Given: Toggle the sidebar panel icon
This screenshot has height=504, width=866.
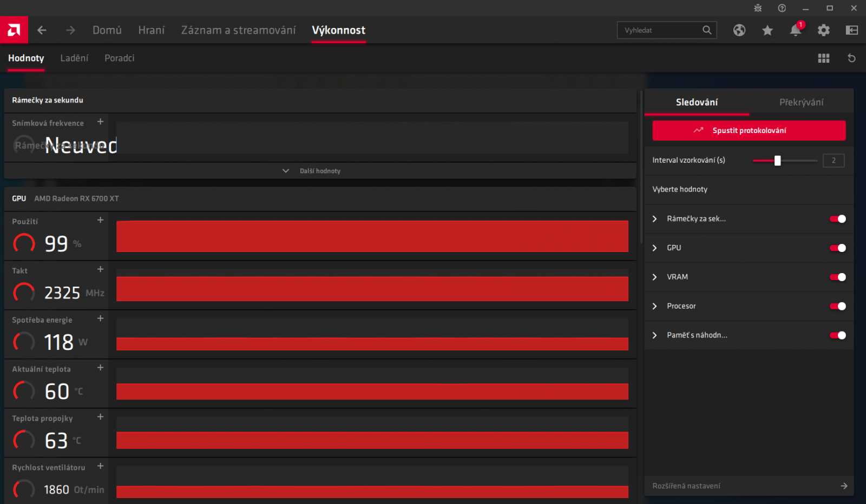Looking at the screenshot, I should [852, 30].
